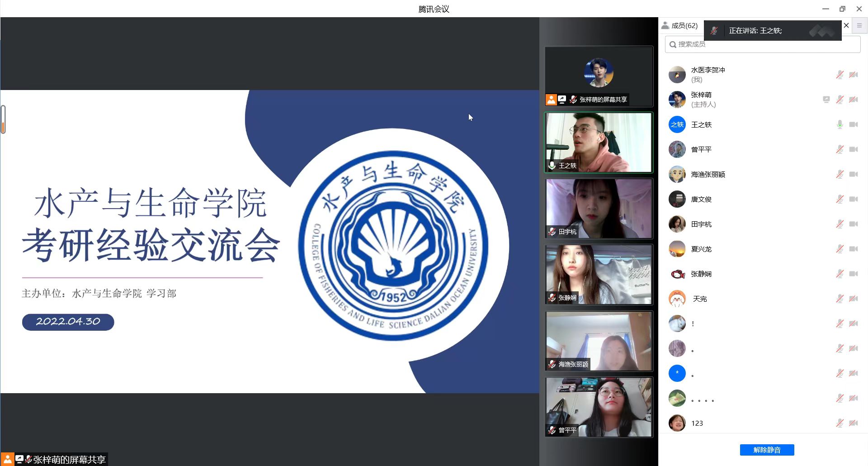
Task: Click 王之轶's green microphone icon
Action: [x=840, y=124]
